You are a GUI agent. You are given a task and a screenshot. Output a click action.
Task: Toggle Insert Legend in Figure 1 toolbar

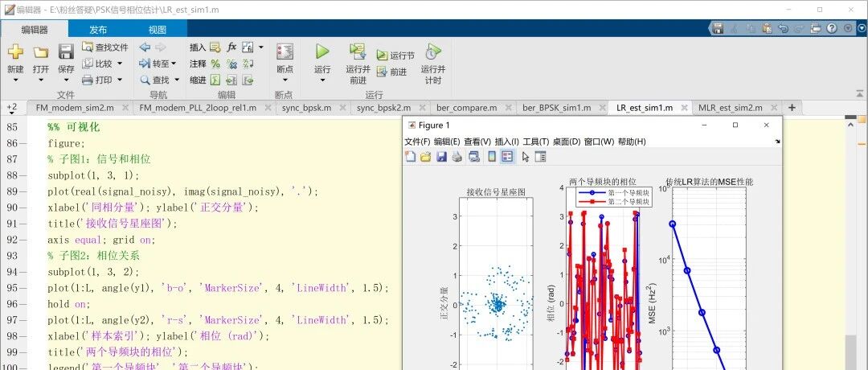507,157
